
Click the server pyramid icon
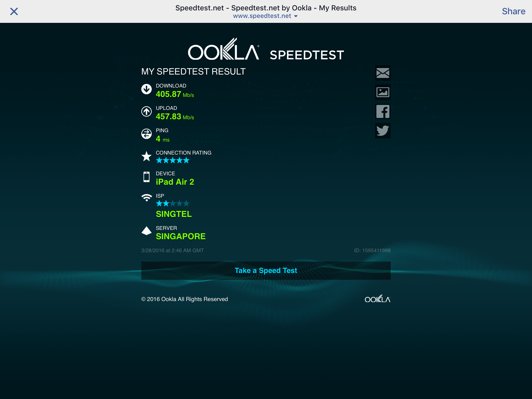[x=147, y=231]
